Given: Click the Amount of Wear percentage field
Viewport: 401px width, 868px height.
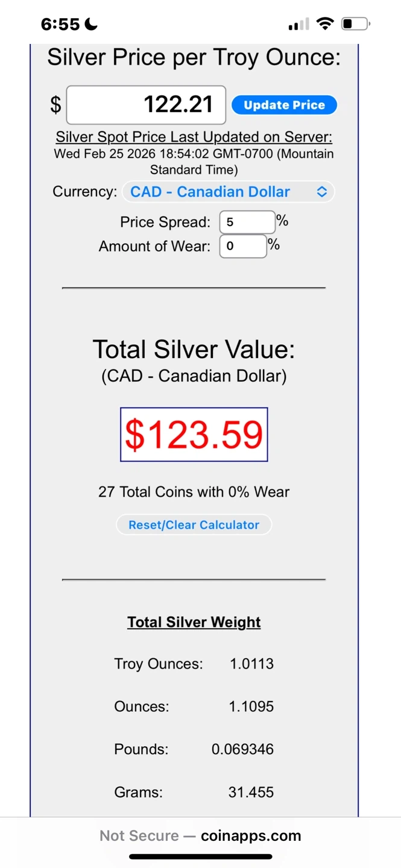Looking at the screenshot, I should point(242,246).
